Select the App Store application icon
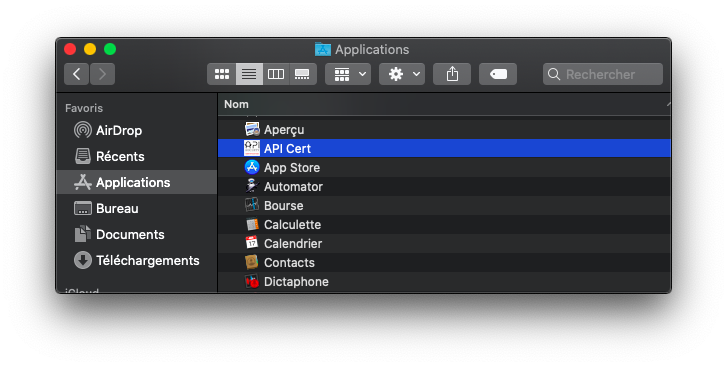Screen dimensions: 727x367 252,167
